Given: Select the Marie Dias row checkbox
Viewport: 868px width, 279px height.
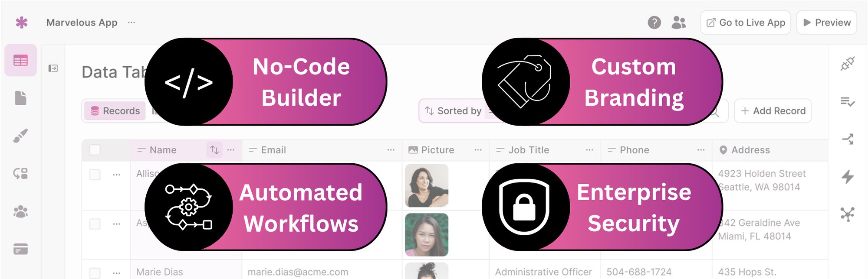Looking at the screenshot, I should 95,273.
